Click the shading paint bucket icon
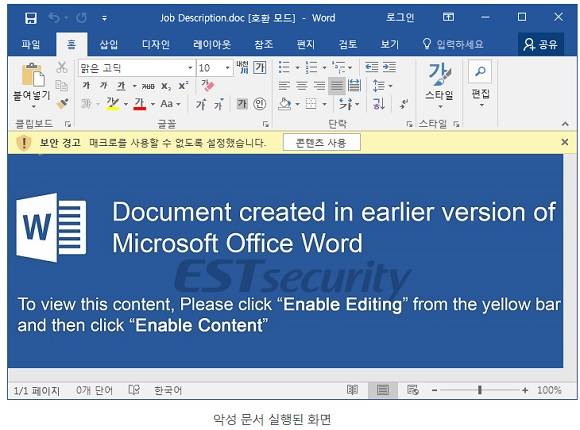 coord(285,104)
